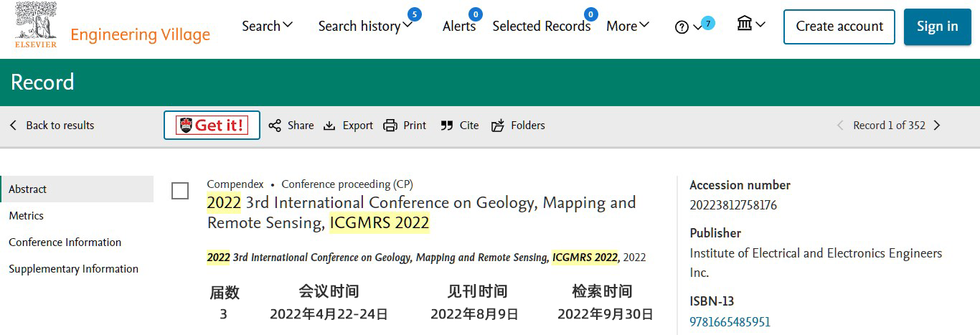Image resolution: width=980 pixels, height=335 pixels.
Task: Click the help notification badge 7
Action: (708, 23)
